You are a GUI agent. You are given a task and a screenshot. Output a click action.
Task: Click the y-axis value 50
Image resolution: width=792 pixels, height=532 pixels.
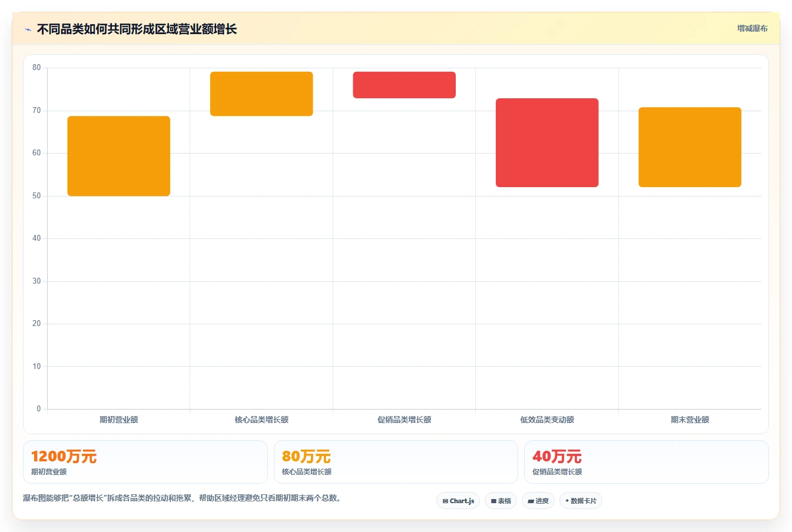click(37, 196)
